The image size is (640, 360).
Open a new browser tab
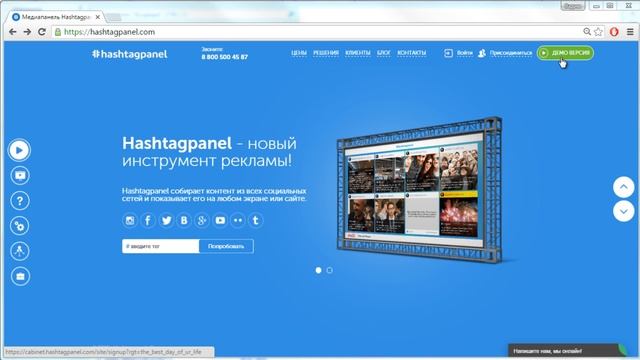tap(114, 17)
